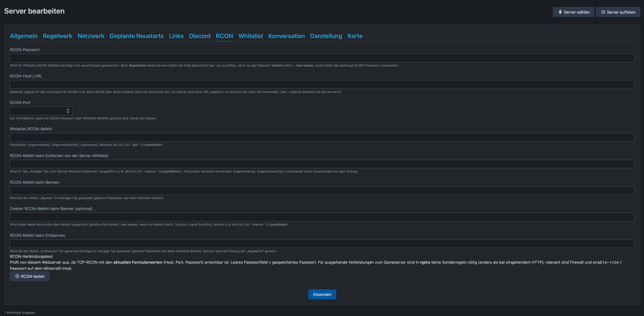Click the RCON-Befehl beim Entbannen label
The height and width of the screenshot is (316, 644).
coord(37,235)
